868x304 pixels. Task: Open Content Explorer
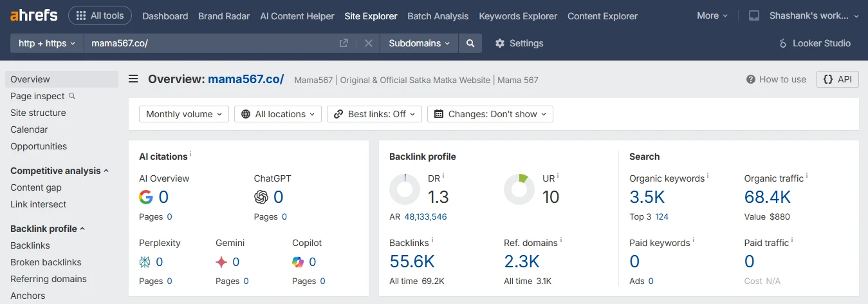[602, 16]
